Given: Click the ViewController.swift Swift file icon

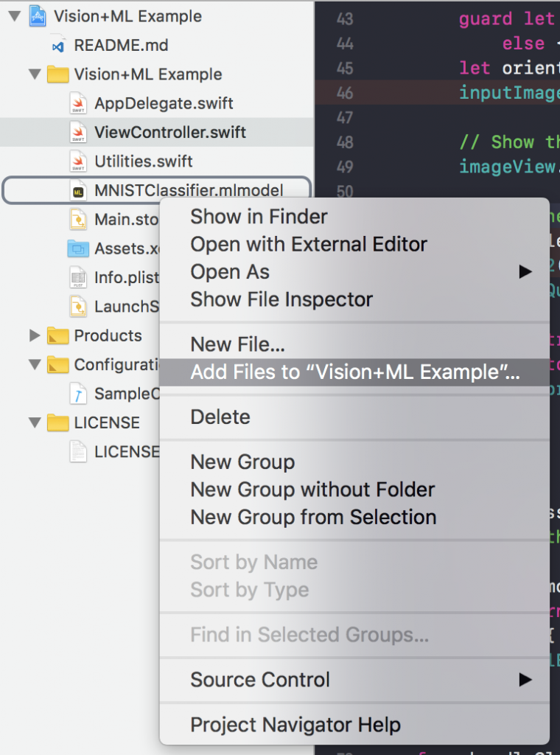Looking at the screenshot, I should point(78,133).
